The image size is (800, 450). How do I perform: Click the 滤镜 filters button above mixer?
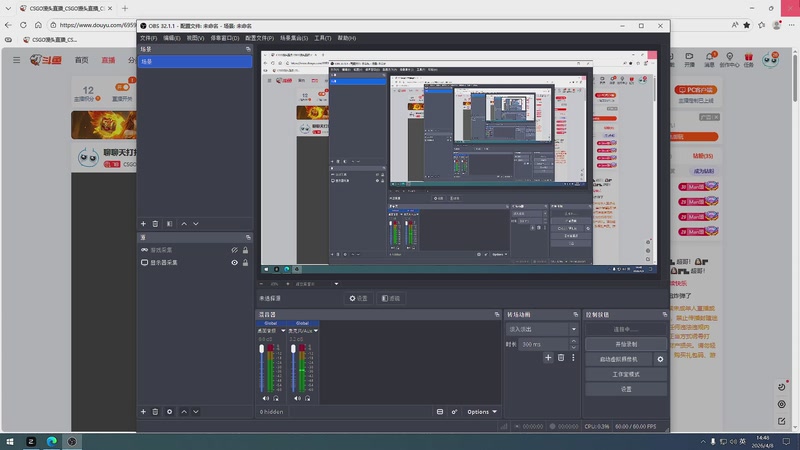390,298
